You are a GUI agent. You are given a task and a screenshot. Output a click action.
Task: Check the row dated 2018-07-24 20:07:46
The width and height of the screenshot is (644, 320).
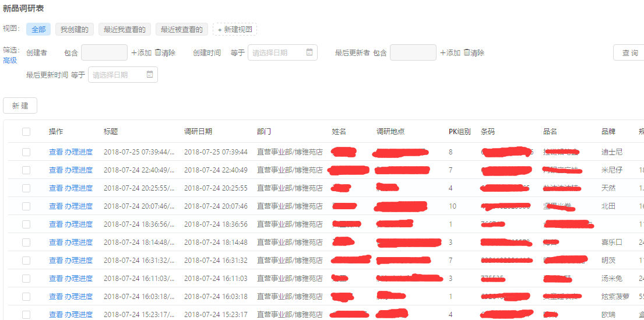(x=26, y=206)
